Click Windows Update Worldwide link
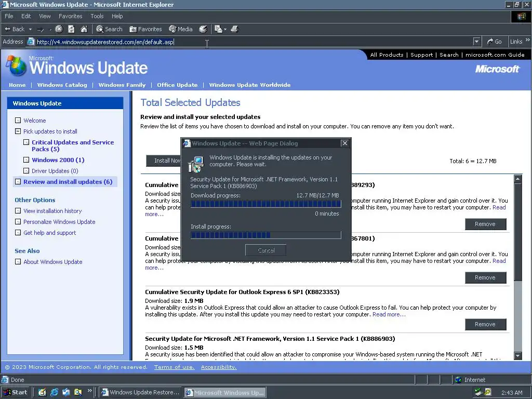 (250, 85)
